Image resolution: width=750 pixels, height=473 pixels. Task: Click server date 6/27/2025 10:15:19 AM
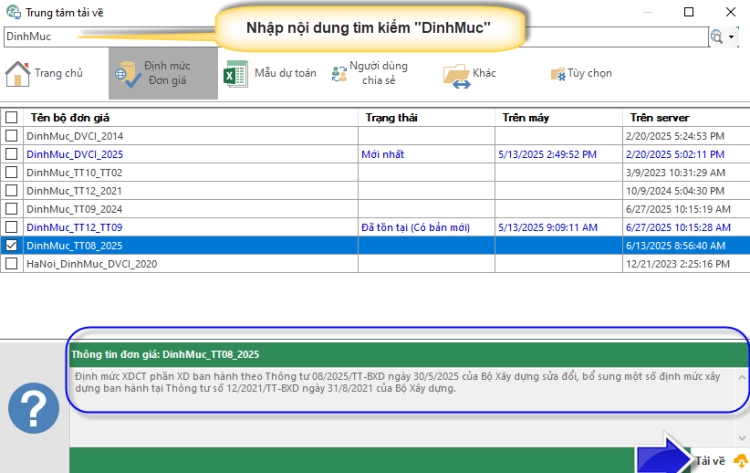678,209
